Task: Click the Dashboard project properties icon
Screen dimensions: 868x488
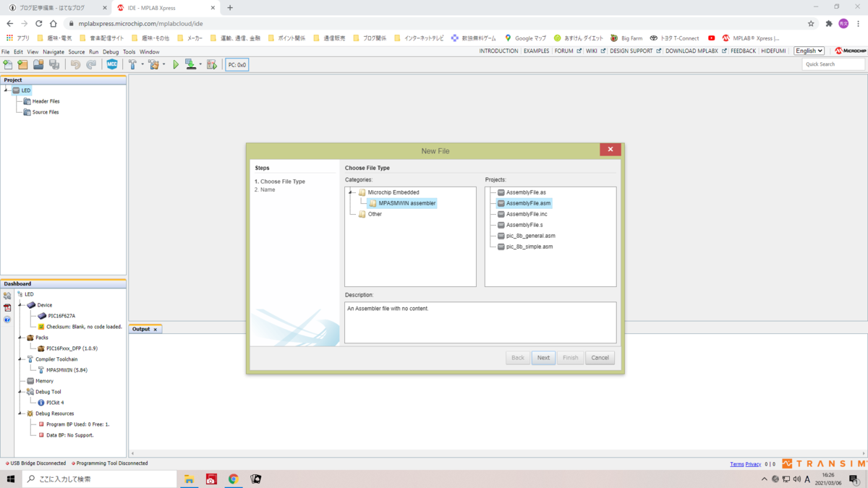Action: tap(7, 296)
